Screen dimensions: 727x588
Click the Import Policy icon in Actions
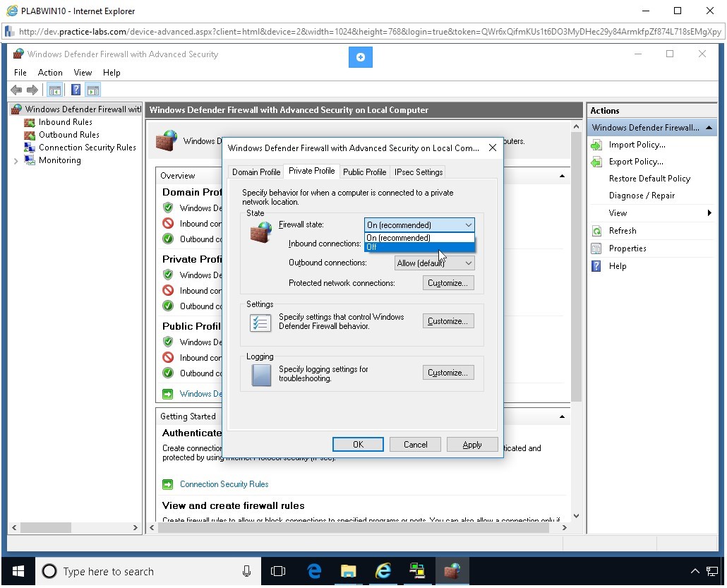click(x=596, y=145)
